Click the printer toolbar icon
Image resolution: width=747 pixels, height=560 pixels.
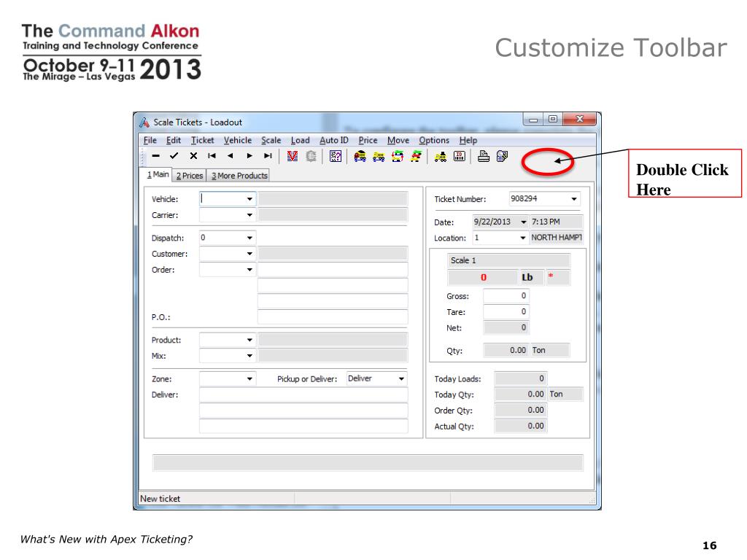484,156
